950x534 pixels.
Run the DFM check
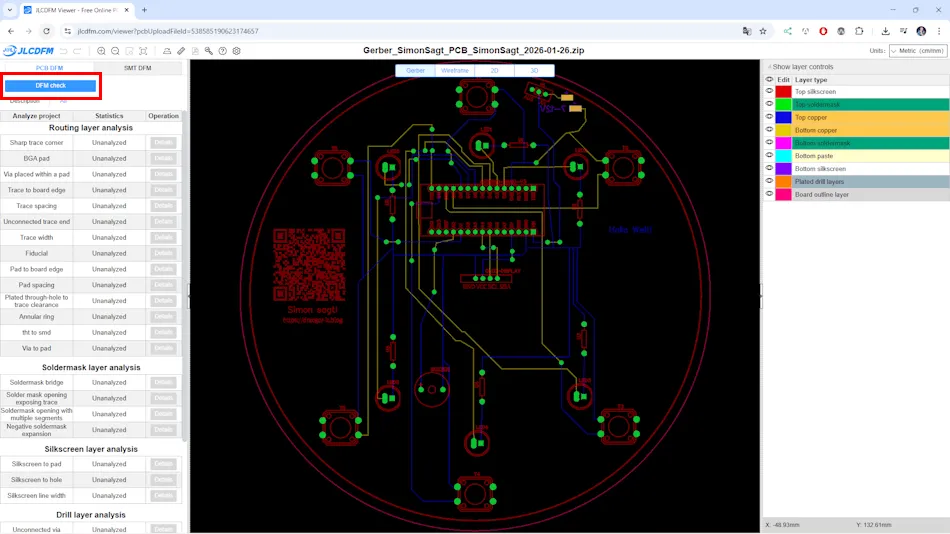50,85
